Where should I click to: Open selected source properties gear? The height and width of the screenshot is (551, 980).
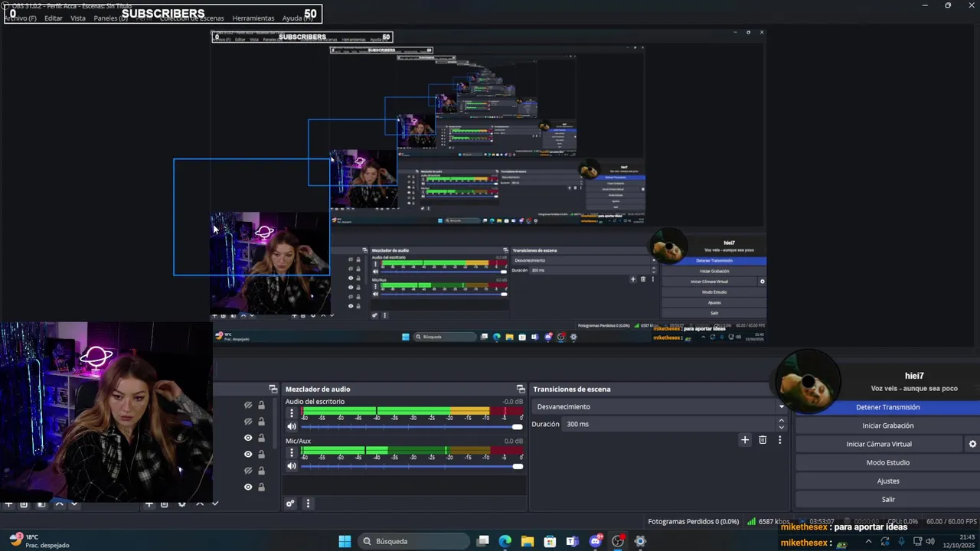pos(182,504)
